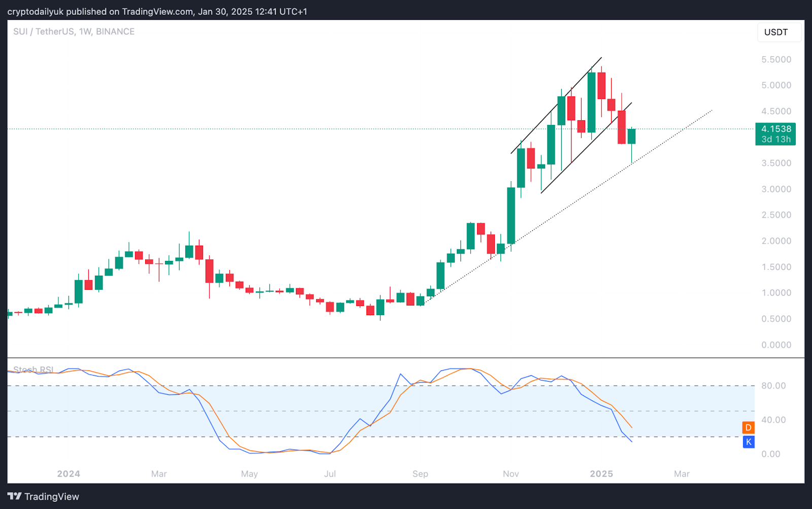Click the 4.5000 price axis label

tap(776, 111)
